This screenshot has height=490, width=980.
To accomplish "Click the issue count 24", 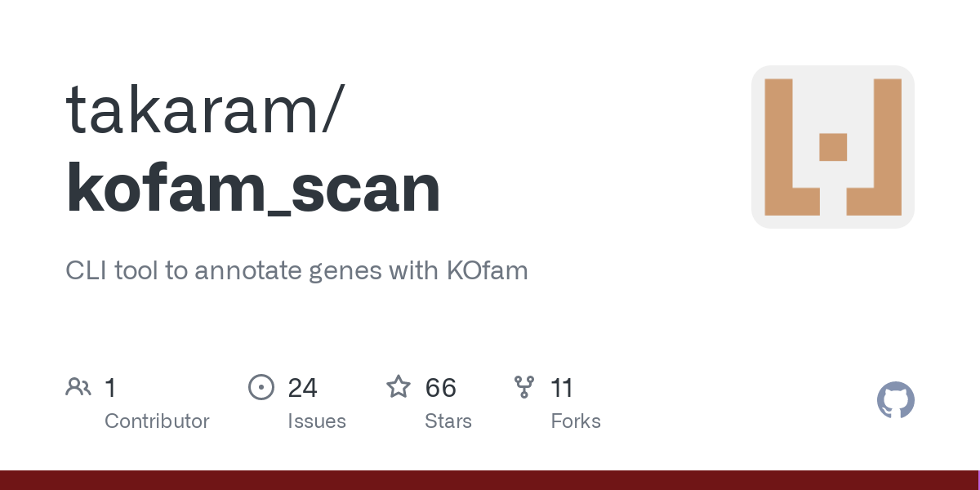I will 302,387.
